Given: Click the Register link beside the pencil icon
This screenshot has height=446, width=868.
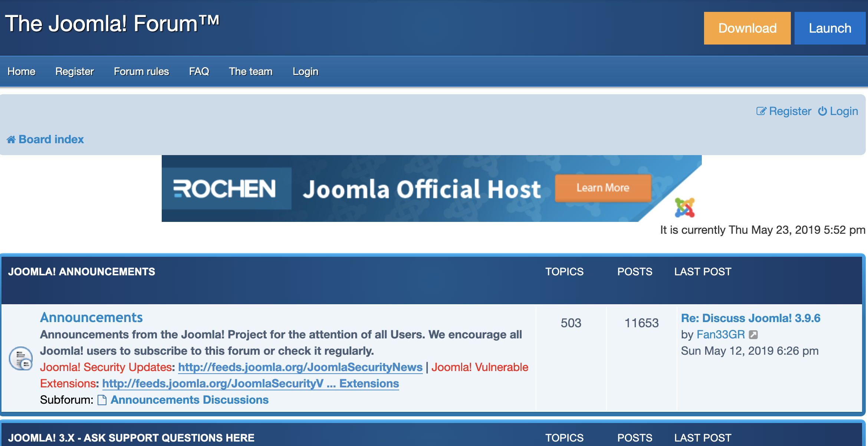Looking at the screenshot, I should tap(790, 111).
